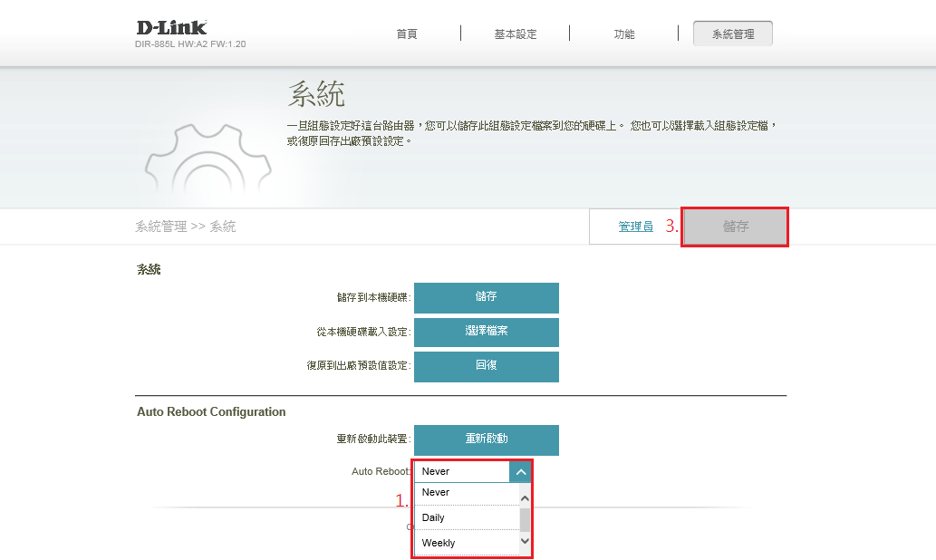
Task: Click 儲存 button for 儲存到本機硬碟
Action: [486, 297]
